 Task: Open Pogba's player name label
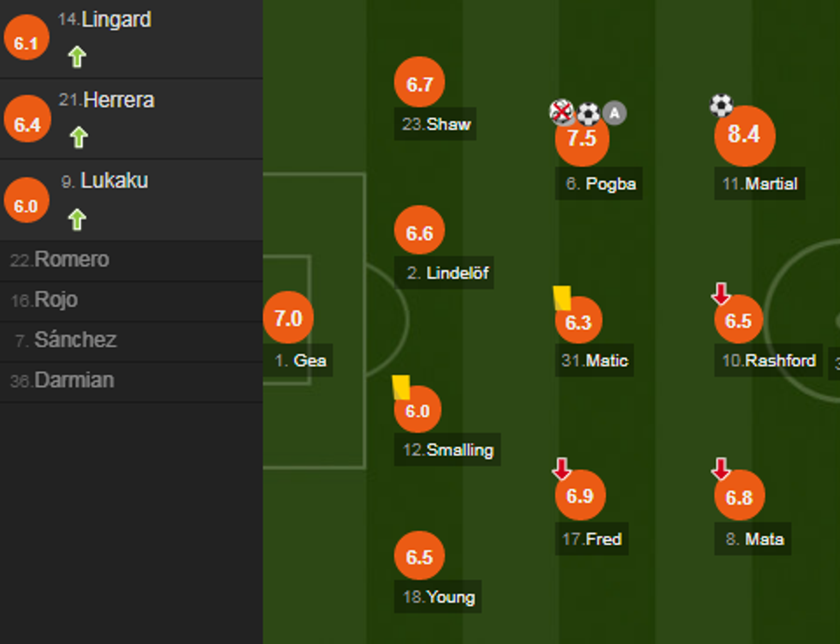tap(609, 184)
